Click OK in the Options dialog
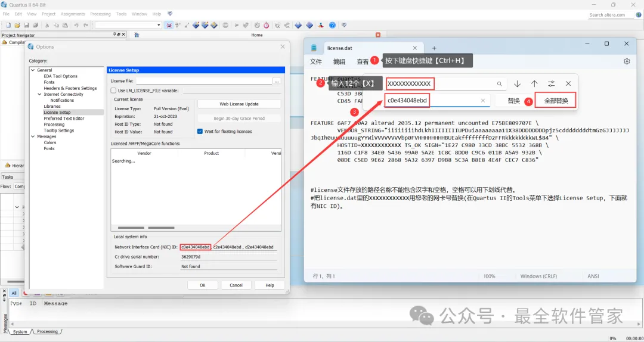Image resolution: width=644 pixels, height=342 pixels. pyautogui.click(x=203, y=285)
